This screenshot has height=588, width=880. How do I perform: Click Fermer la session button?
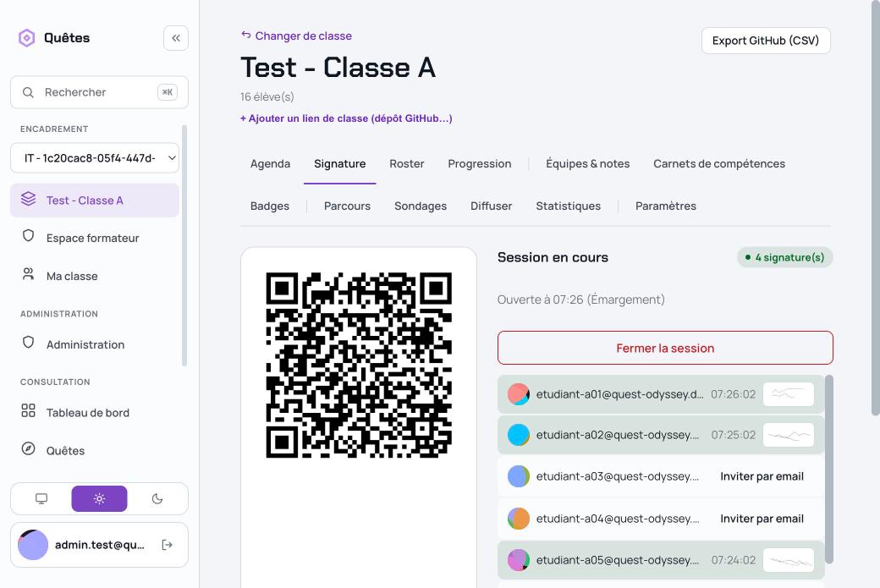click(665, 348)
